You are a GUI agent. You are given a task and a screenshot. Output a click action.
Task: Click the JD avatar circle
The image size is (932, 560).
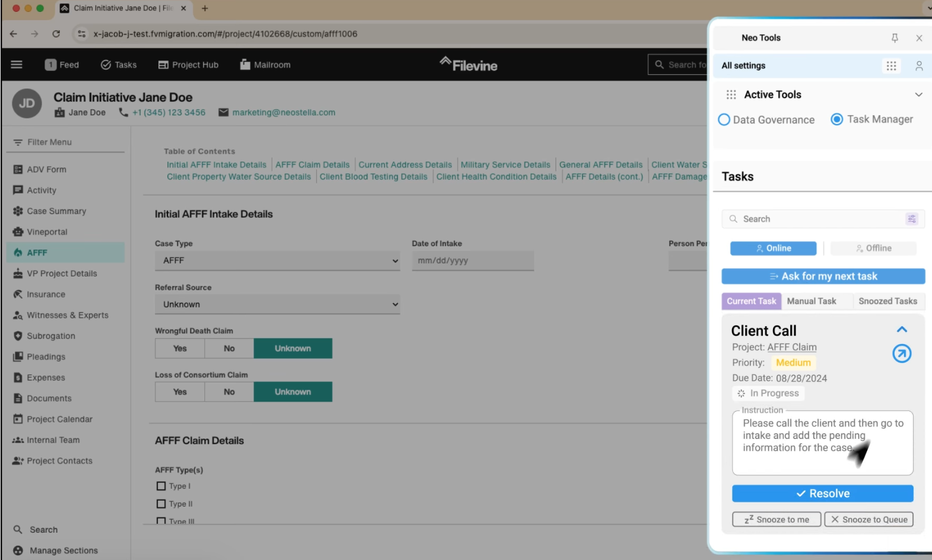tap(27, 104)
